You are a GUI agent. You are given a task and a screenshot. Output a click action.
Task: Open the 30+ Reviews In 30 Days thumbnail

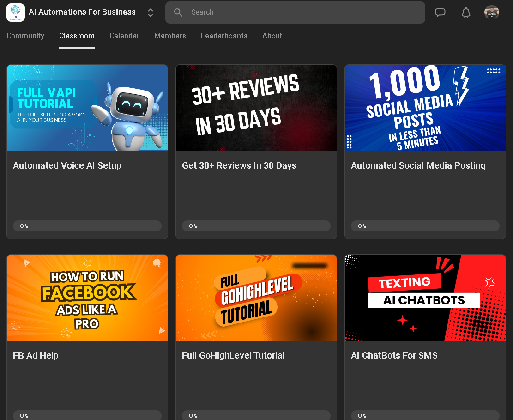[256, 108]
